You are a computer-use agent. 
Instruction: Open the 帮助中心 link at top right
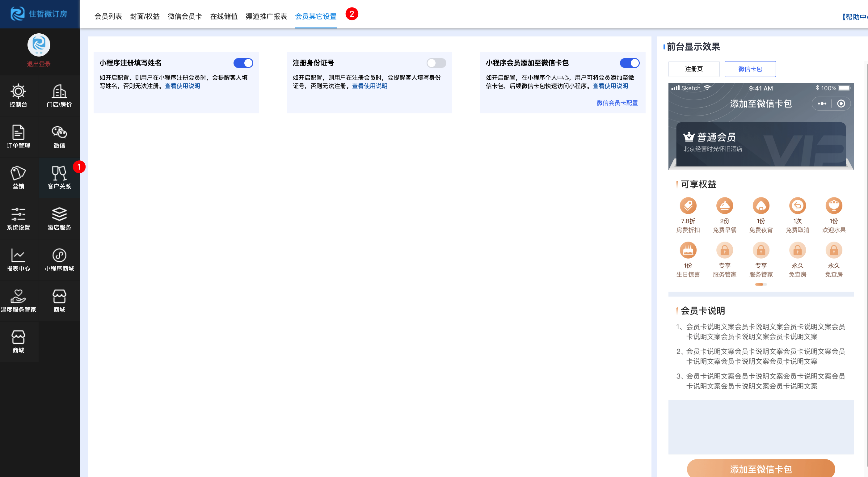[854, 17]
